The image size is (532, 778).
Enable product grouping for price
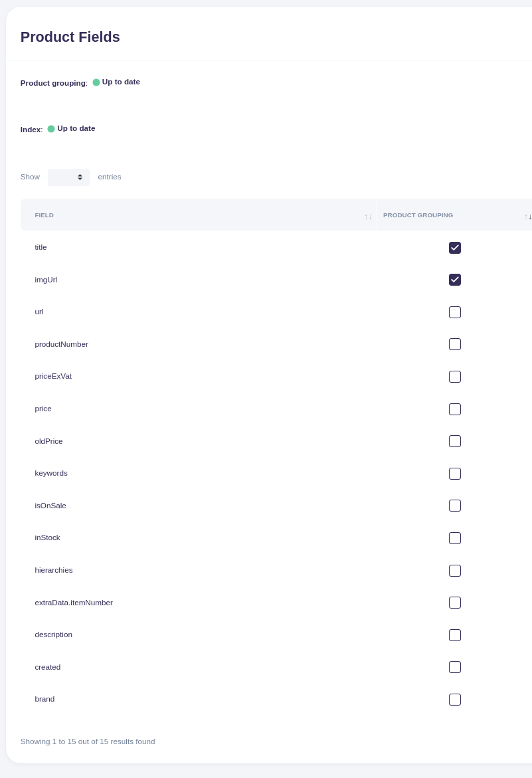[x=455, y=409]
